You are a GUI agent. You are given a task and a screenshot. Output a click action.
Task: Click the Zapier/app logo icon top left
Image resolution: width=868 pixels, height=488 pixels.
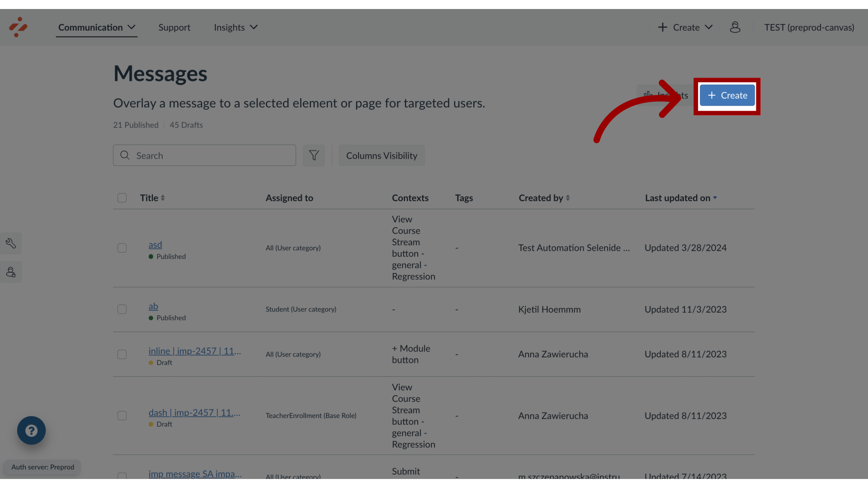coord(19,27)
